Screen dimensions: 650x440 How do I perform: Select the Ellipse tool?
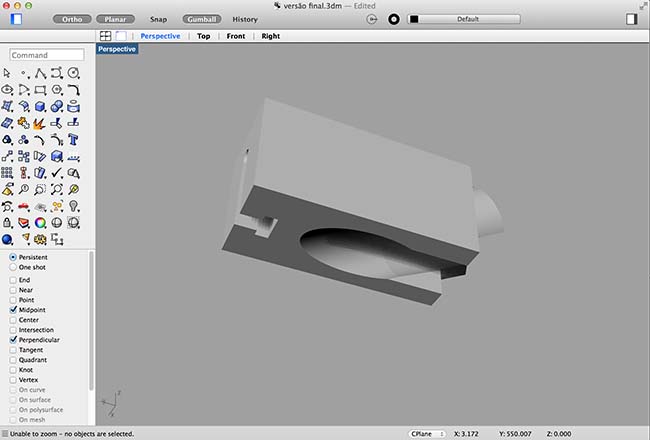click(7, 90)
